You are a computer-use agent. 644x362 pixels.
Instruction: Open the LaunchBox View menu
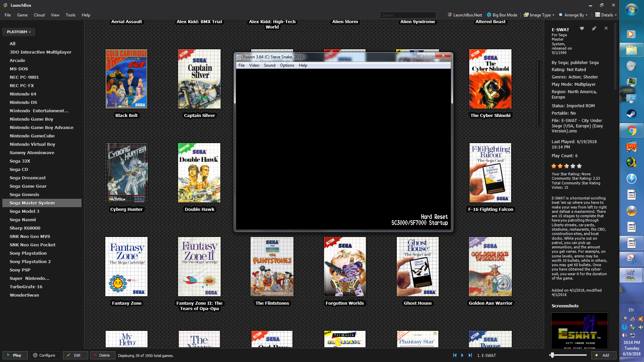click(x=55, y=15)
